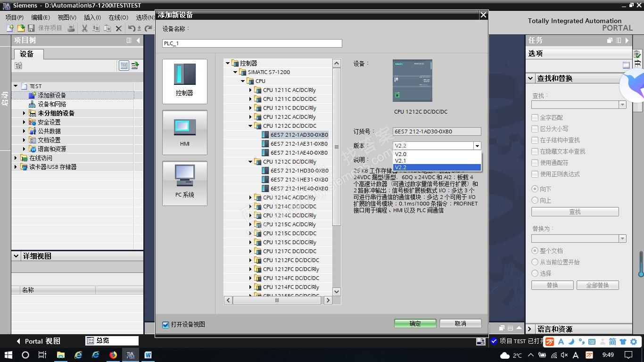Click the Word icon in the taskbar
The image size is (644, 362).
(148, 355)
